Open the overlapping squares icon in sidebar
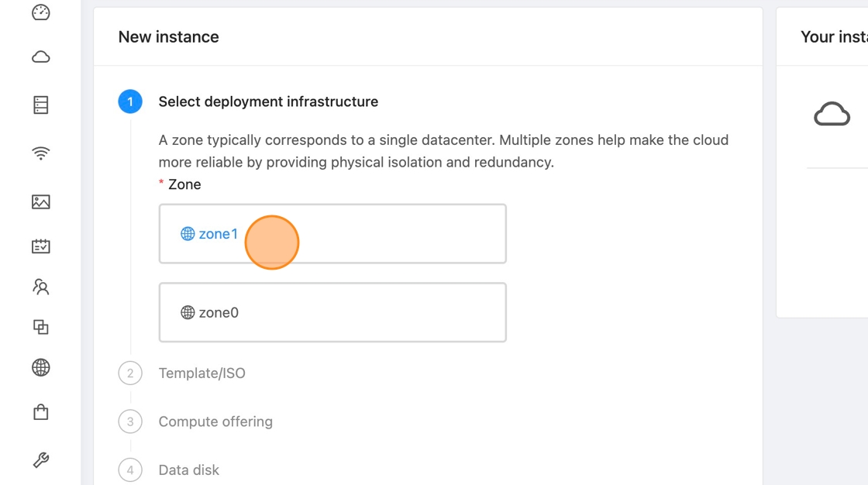 point(41,327)
